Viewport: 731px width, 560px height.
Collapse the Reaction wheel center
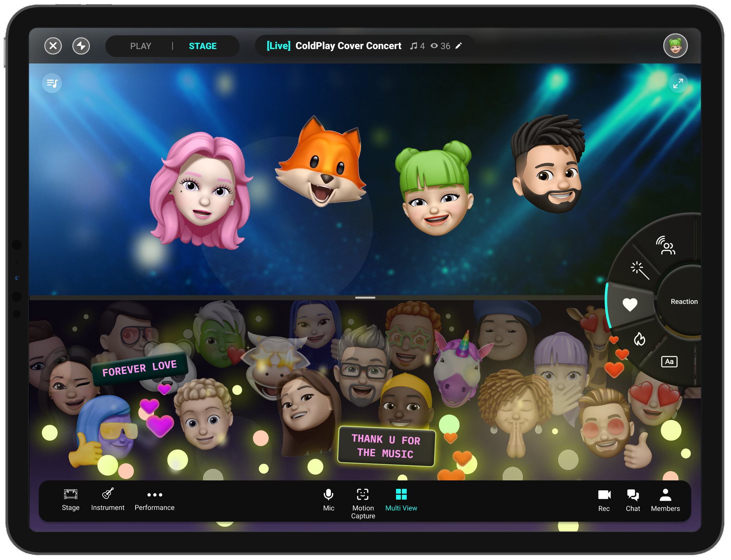684,302
